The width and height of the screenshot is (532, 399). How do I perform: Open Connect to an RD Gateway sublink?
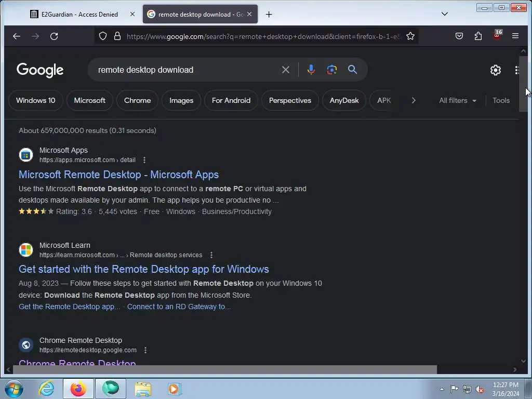point(179,307)
